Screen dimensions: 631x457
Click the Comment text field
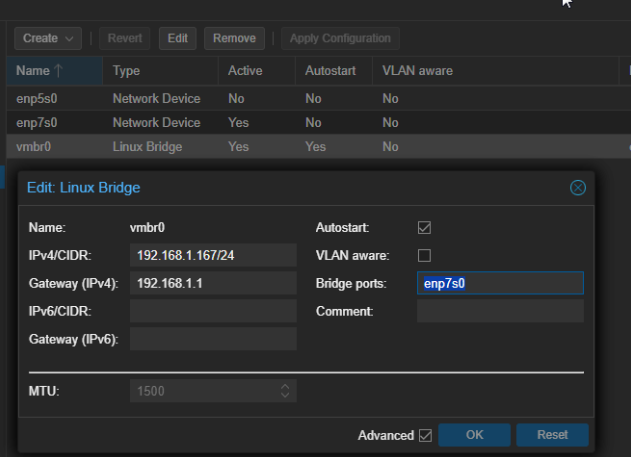pyautogui.click(x=500, y=311)
